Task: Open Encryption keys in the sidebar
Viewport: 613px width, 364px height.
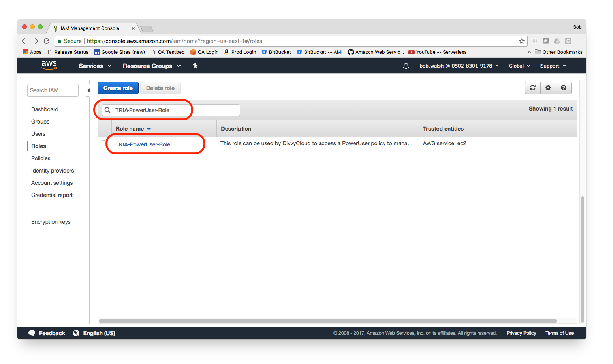Action: [x=51, y=222]
